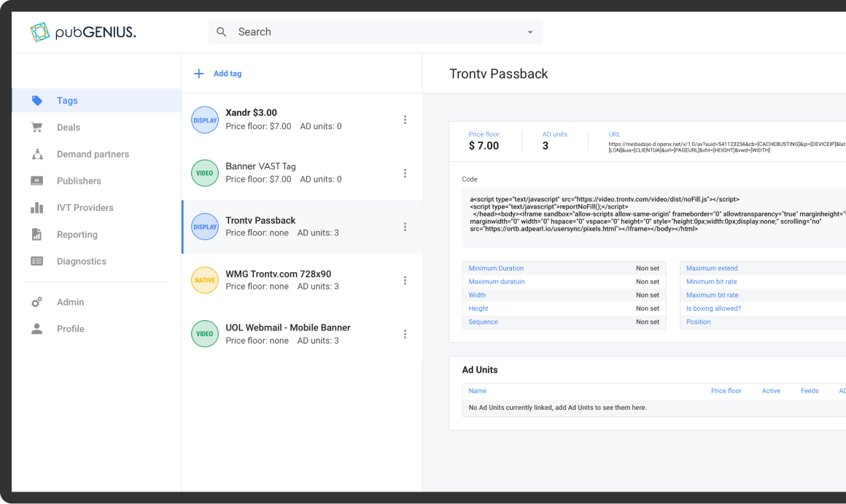Click VIDEO badge of UOL Webmail tag
This screenshot has height=504, width=846.
coord(205,333)
